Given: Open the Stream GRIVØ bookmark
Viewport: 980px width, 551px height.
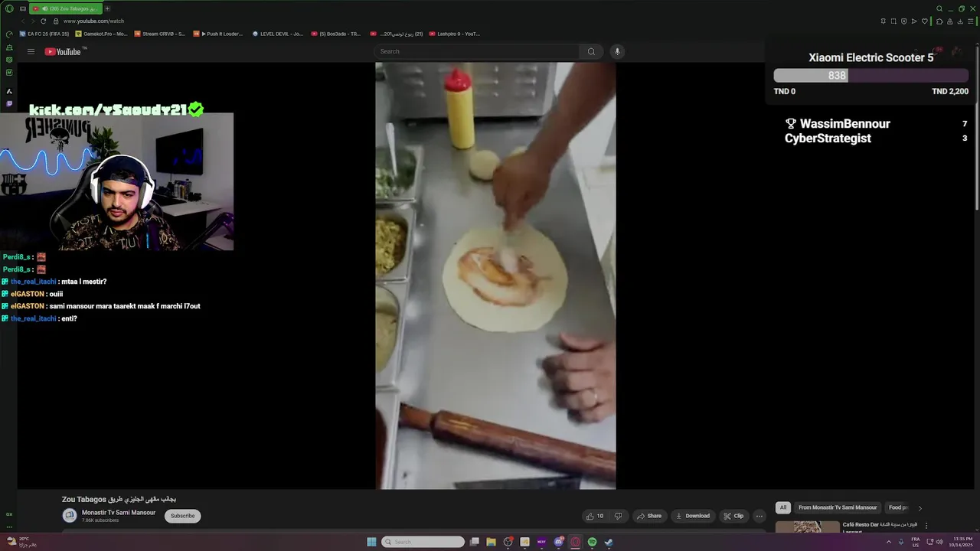Looking at the screenshot, I should point(160,34).
